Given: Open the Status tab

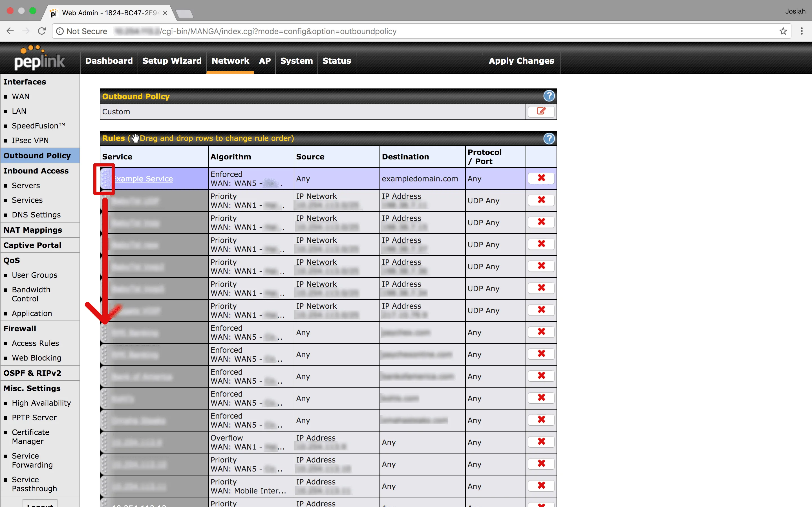Looking at the screenshot, I should click(337, 61).
